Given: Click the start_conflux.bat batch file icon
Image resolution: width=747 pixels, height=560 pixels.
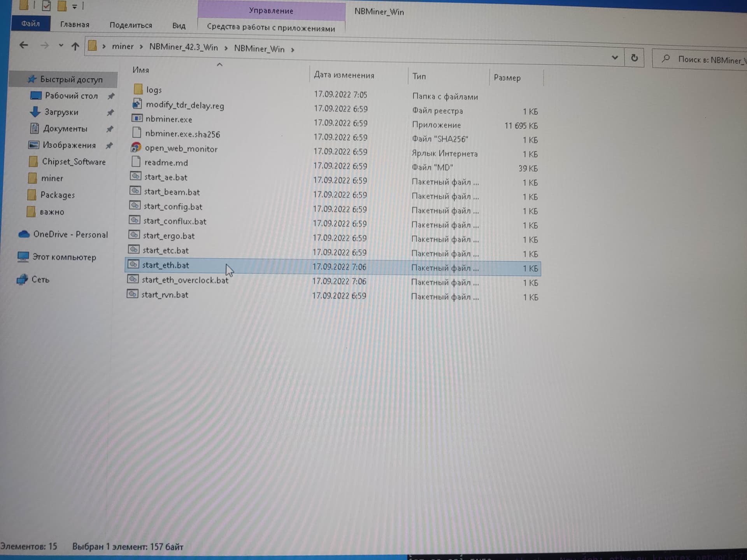Looking at the screenshot, I should (134, 220).
